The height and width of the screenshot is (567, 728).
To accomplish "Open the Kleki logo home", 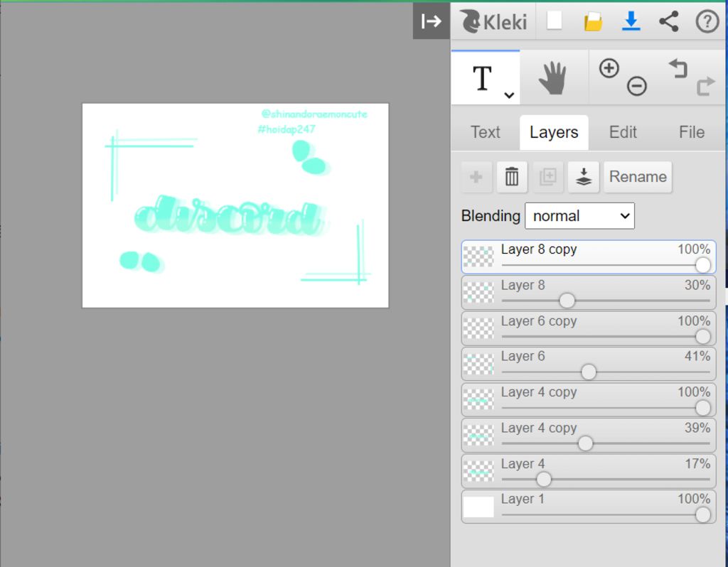I will 493,21.
